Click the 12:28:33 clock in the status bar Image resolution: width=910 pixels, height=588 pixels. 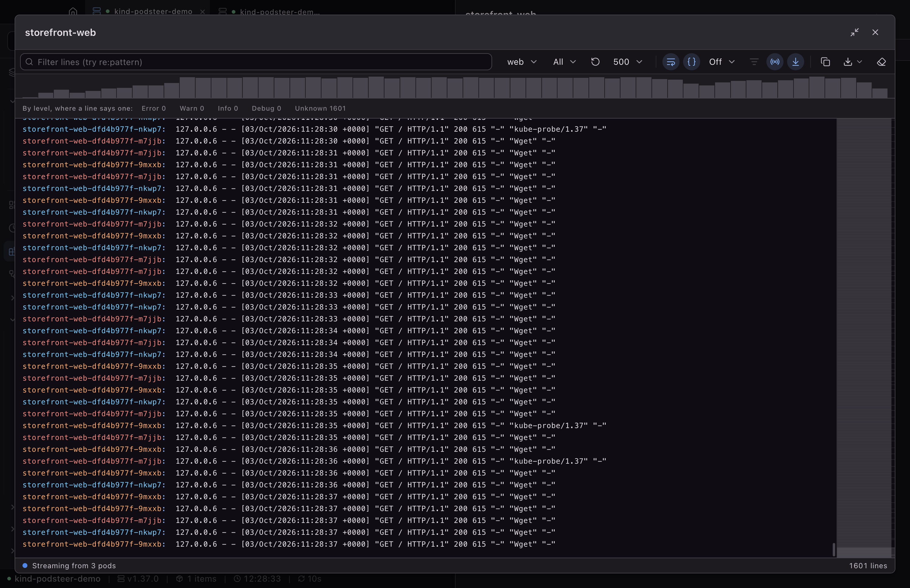click(257, 579)
